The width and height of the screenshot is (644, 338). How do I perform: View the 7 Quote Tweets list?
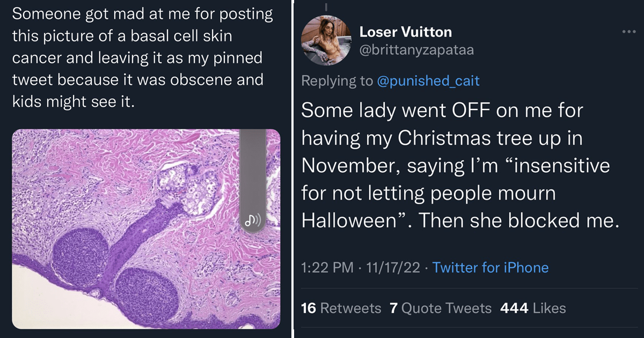[x=441, y=308]
